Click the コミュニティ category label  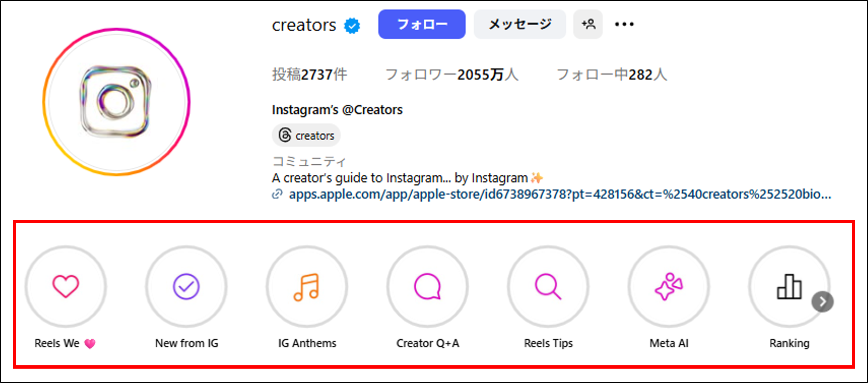pos(309,161)
